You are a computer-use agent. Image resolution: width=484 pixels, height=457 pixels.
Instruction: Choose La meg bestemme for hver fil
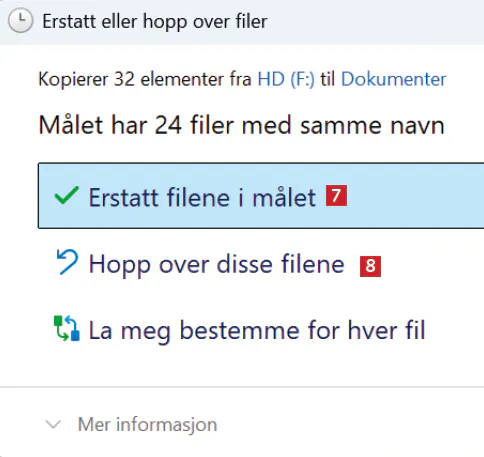(257, 331)
